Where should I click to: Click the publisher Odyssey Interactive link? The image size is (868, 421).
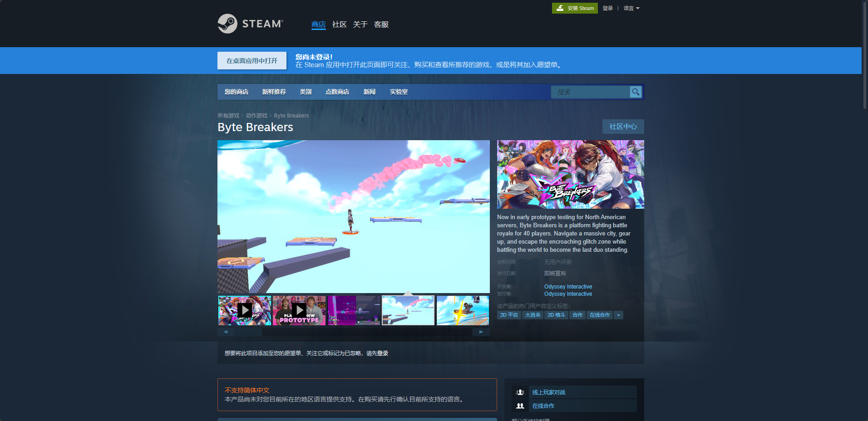[568, 294]
